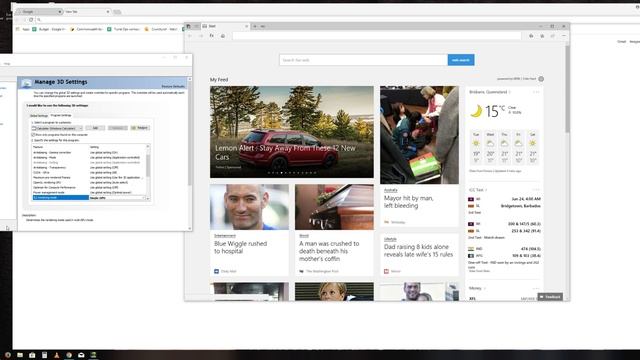
Task: Open man crushed beneath mother's coffin story
Action: coord(334,230)
